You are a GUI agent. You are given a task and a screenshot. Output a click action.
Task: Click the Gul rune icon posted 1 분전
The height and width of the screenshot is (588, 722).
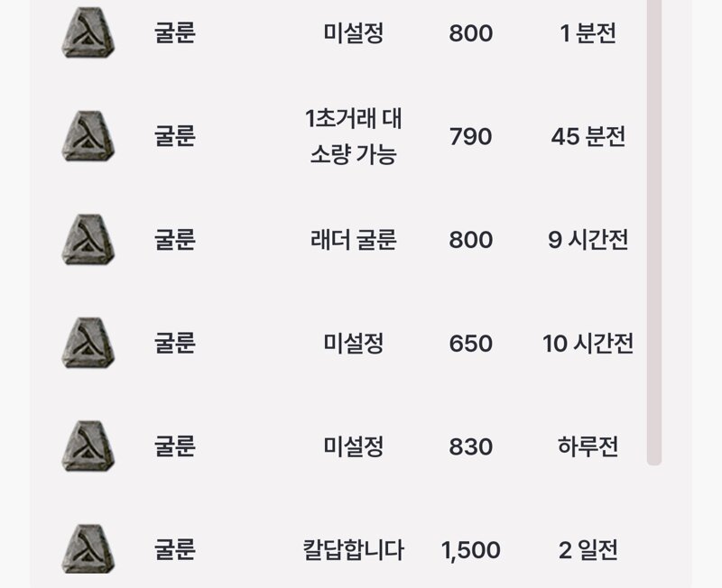pyautogui.click(x=88, y=32)
